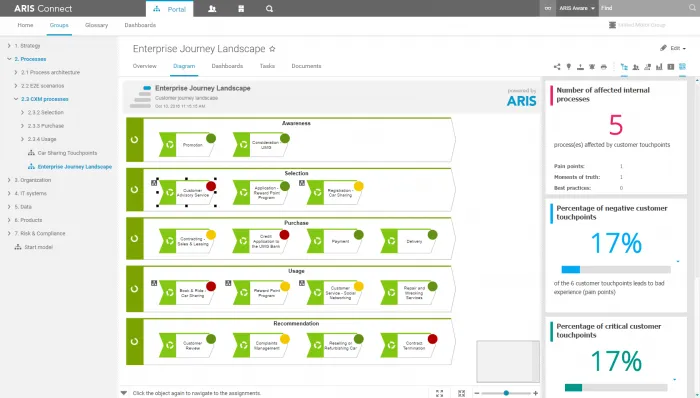Click the print icon in diagram toolbar
The image size is (700, 398).
pyautogui.click(x=604, y=67)
